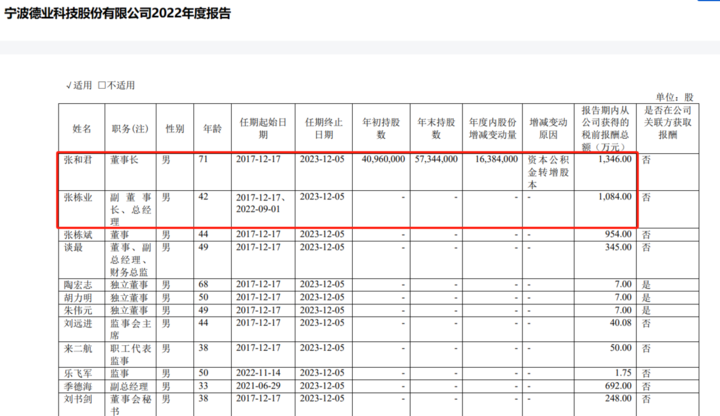
Task: Click the name 谈最
Action: (73, 247)
